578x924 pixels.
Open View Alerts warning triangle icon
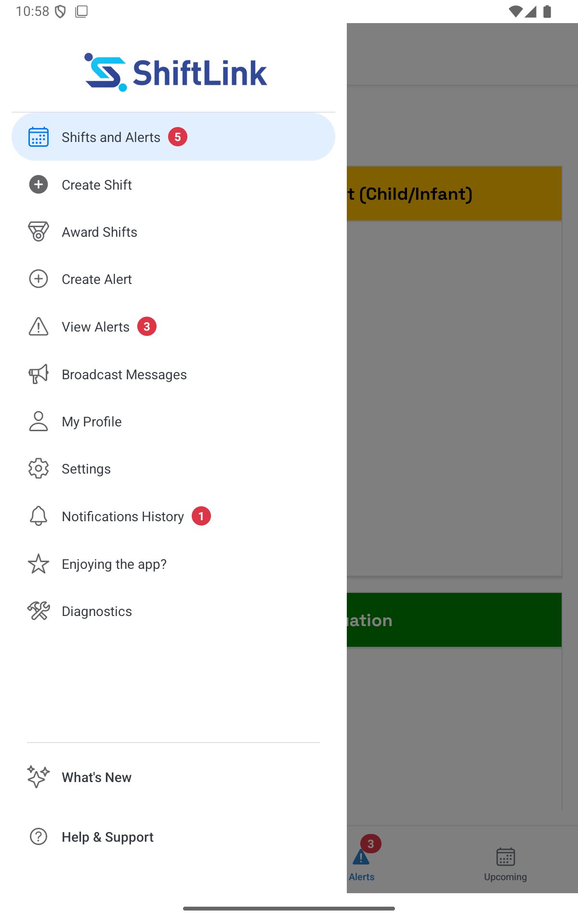(39, 326)
